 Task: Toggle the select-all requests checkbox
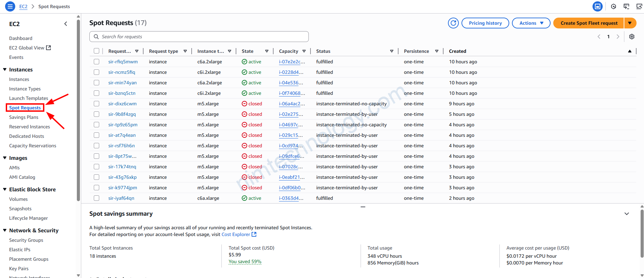click(x=96, y=51)
